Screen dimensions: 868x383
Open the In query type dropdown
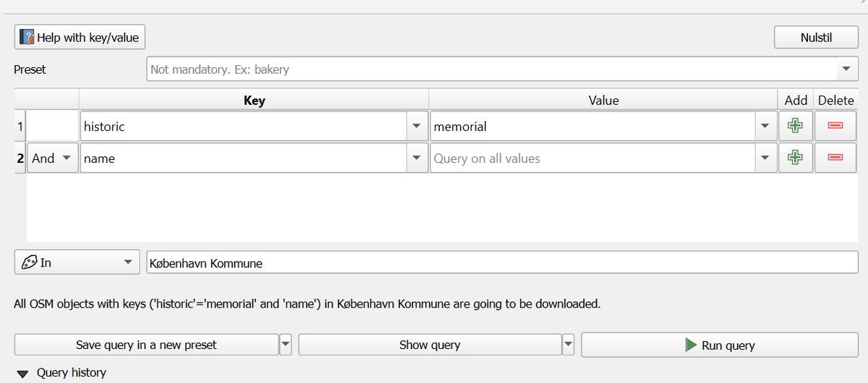tap(77, 262)
